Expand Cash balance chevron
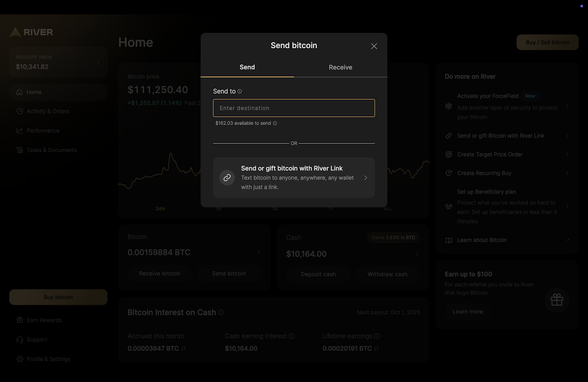Image resolution: width=588 pixels, height=382 pixels. pyautogui.click(x=417, y=254)
